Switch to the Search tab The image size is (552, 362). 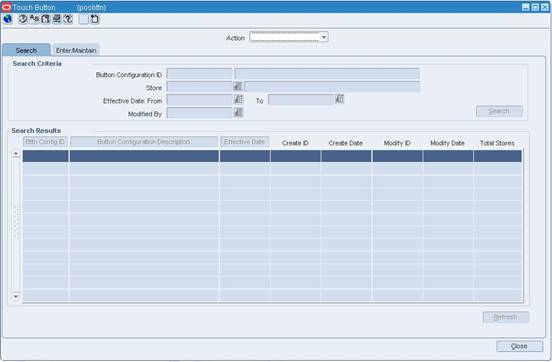[x=26, y=50]
